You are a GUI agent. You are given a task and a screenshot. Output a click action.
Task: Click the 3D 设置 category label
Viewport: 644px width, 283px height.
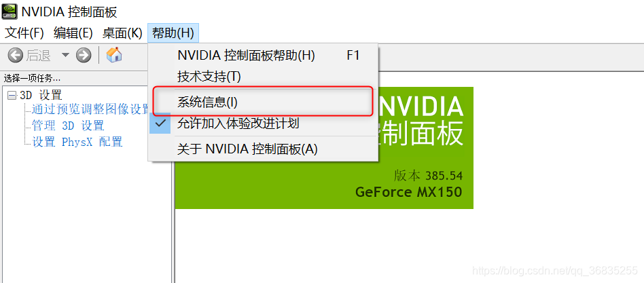(x=41, y=96)
